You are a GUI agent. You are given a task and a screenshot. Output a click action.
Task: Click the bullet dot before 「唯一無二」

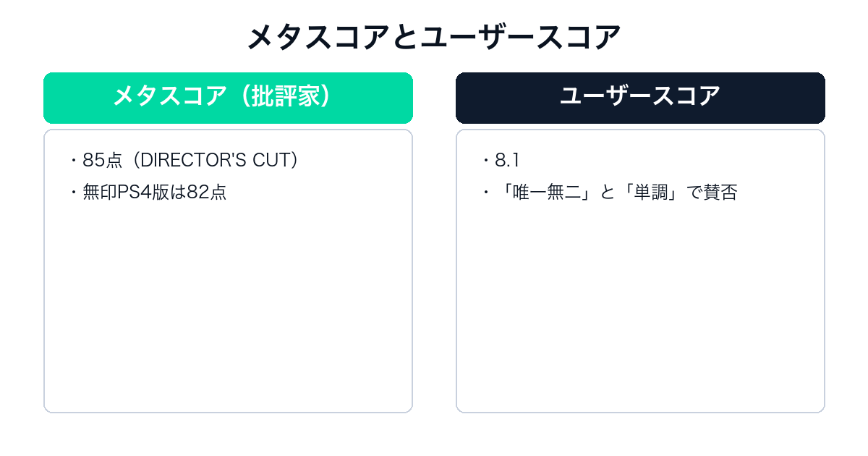pos(486,193)
